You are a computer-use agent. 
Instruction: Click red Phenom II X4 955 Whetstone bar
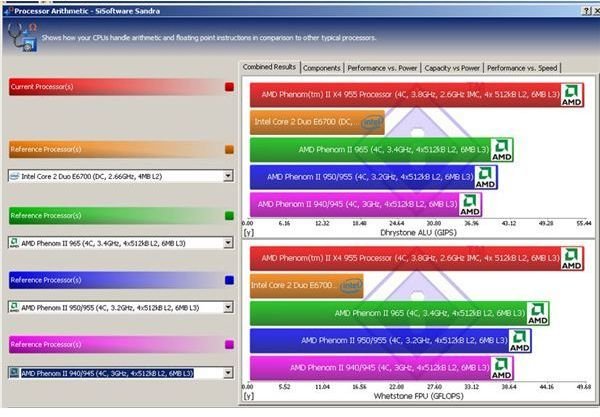click(417, 259)
